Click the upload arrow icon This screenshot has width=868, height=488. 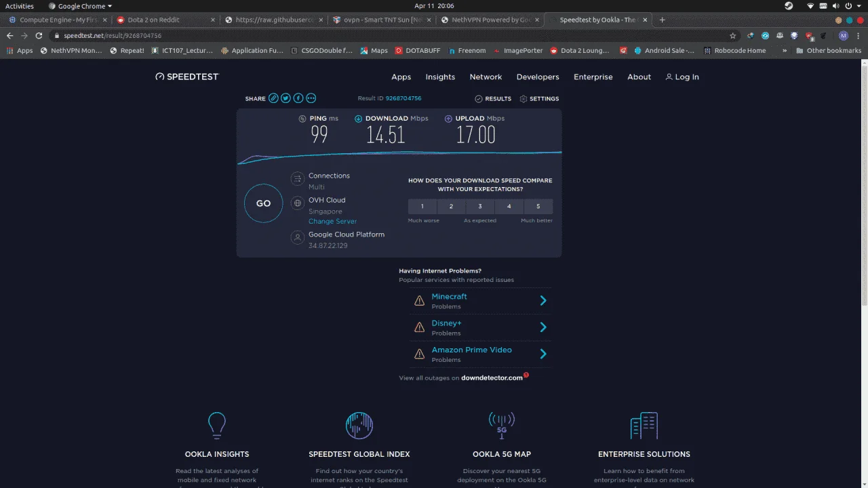point(448,119)
